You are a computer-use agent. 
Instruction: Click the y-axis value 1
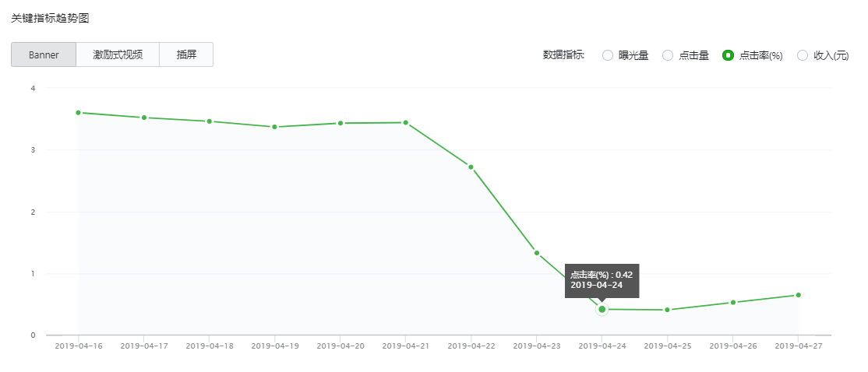[34, 274]
